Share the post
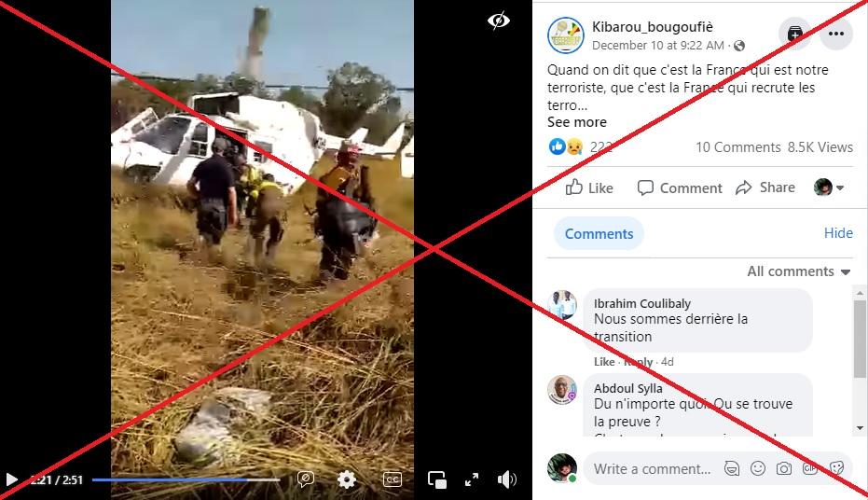Screen dimensions: 868x500 tap(765, 187)
